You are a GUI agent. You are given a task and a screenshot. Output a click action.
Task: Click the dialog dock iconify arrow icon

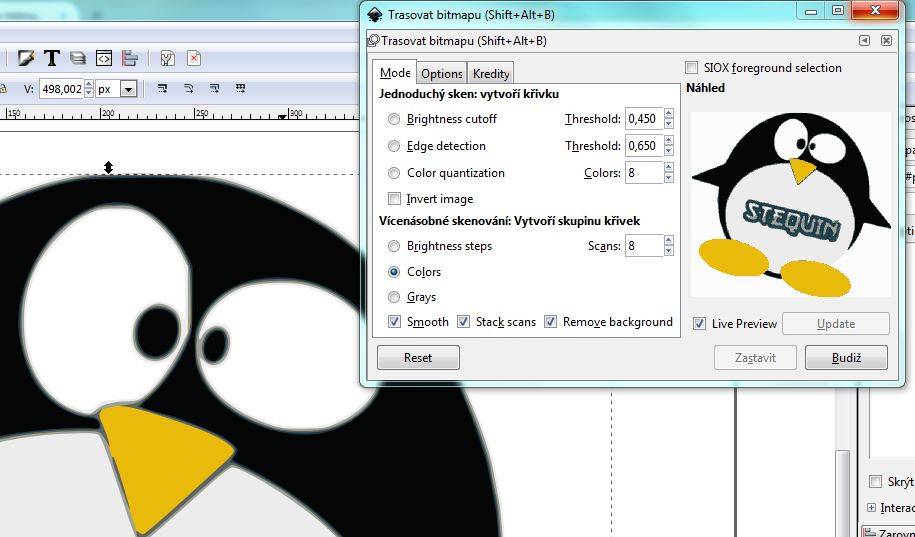click(864, 40)
